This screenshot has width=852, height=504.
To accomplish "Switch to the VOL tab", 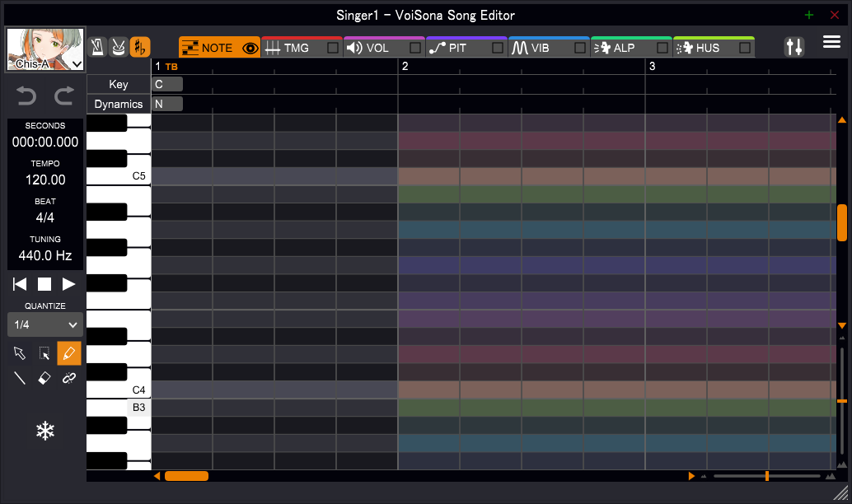I will tap(376, 48).
